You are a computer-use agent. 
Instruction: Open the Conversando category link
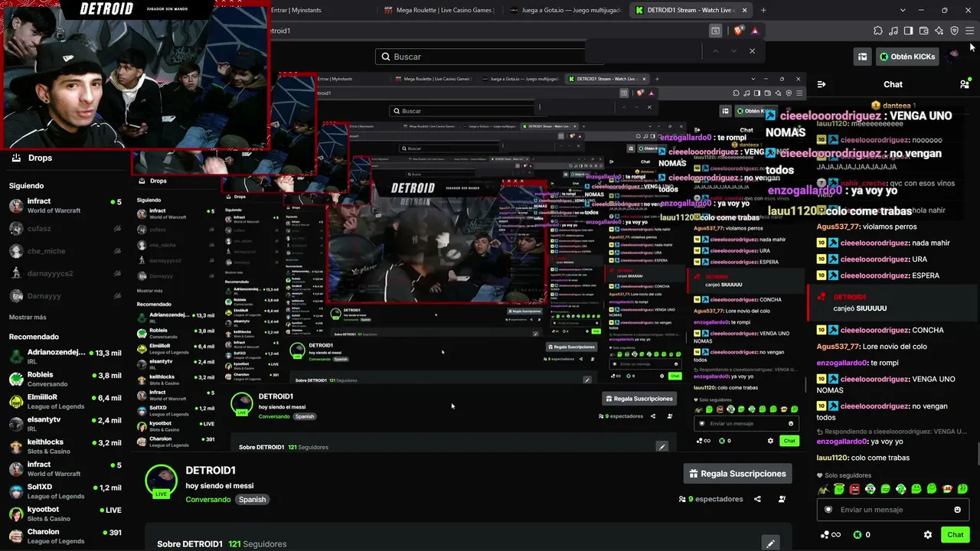click(x=207, y=500)
